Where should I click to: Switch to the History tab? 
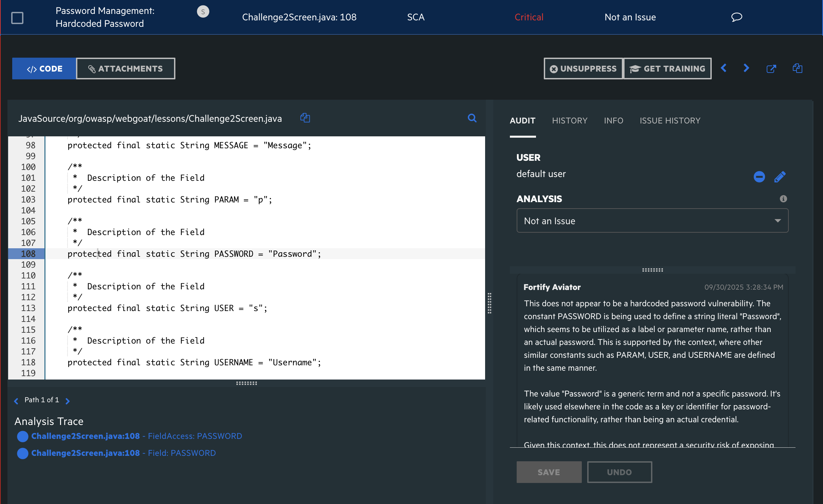(569, 120)
